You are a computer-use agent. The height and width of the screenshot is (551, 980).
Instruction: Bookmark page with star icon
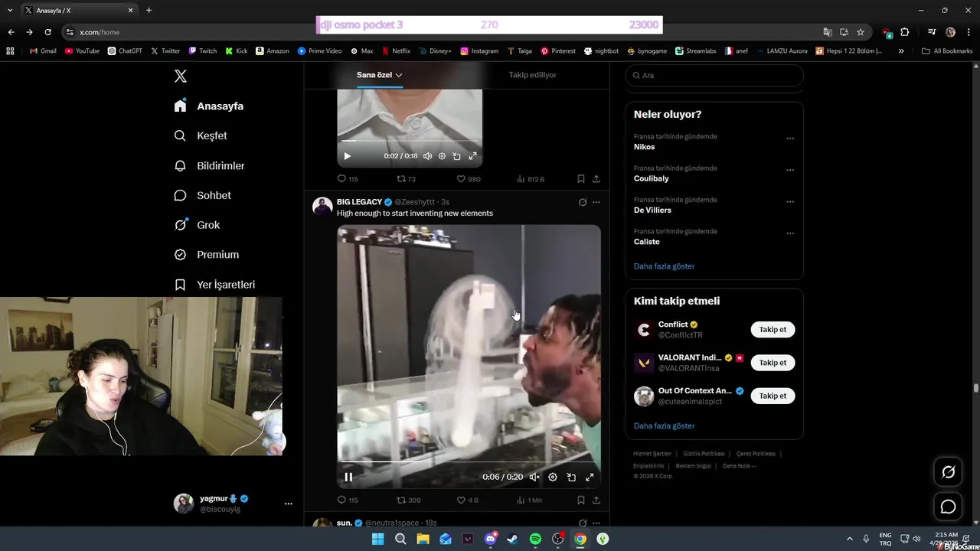[x=861, y=32]
